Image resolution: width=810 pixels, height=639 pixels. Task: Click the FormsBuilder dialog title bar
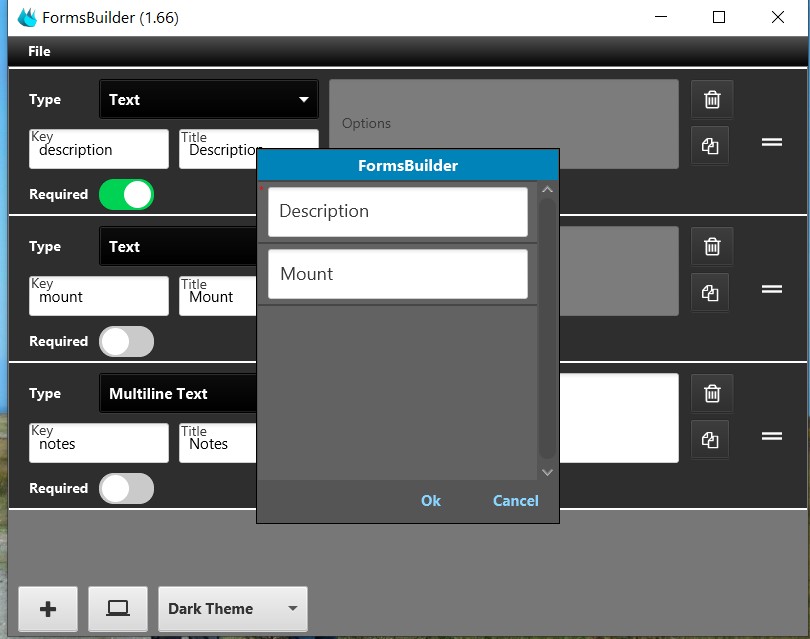(408, 165)
